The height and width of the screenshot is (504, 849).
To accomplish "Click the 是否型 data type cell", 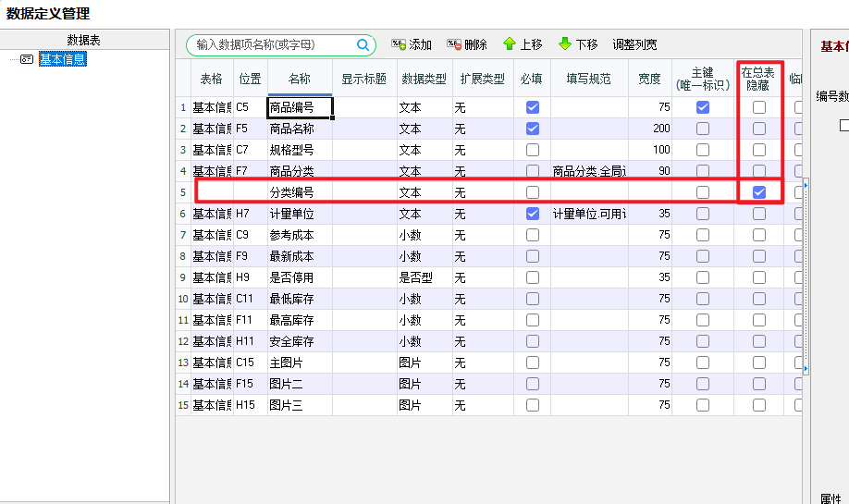I will click(x=424, y=277).
